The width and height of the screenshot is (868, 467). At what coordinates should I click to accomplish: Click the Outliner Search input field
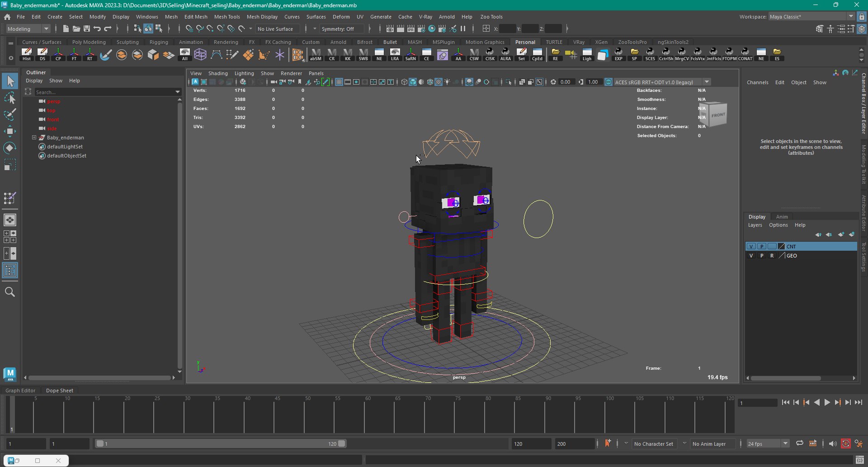point(104,92)
